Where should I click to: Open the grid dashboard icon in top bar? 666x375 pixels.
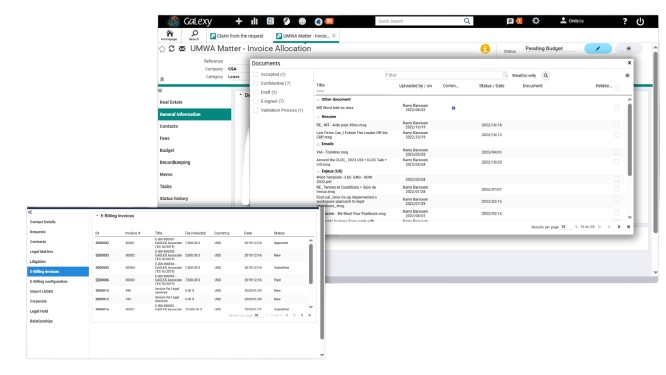(270, 21)
